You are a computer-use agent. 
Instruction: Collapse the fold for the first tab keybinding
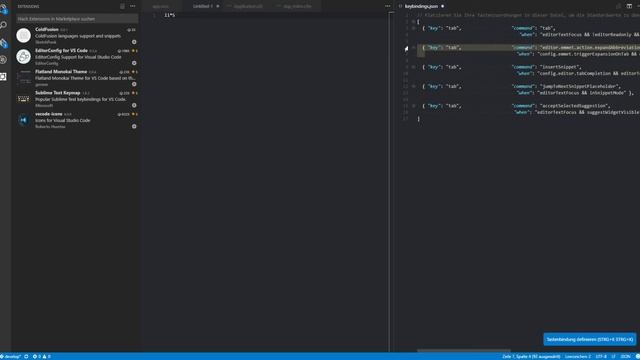pyautogui.click(x=413, y=28)
